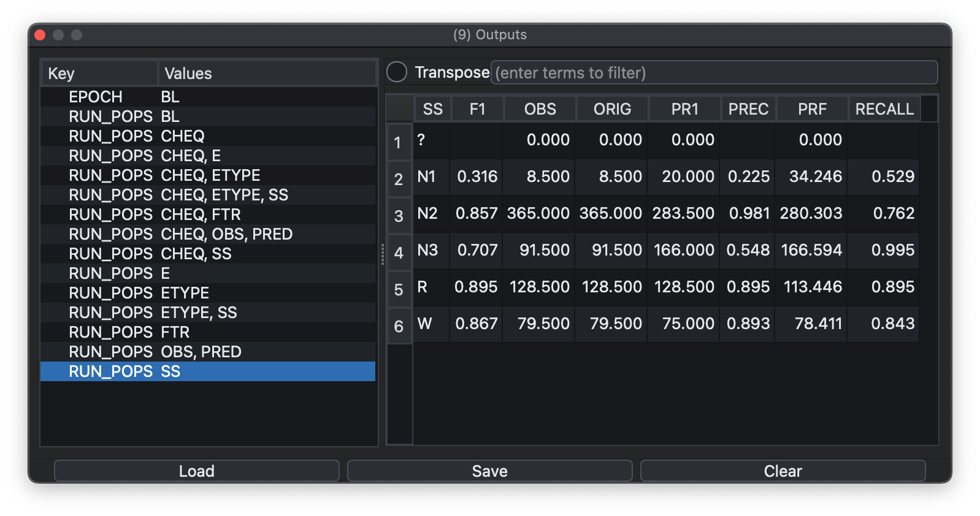The image size is (980, 516).
Task: Click the W stage cell
Action: point(432,324)
